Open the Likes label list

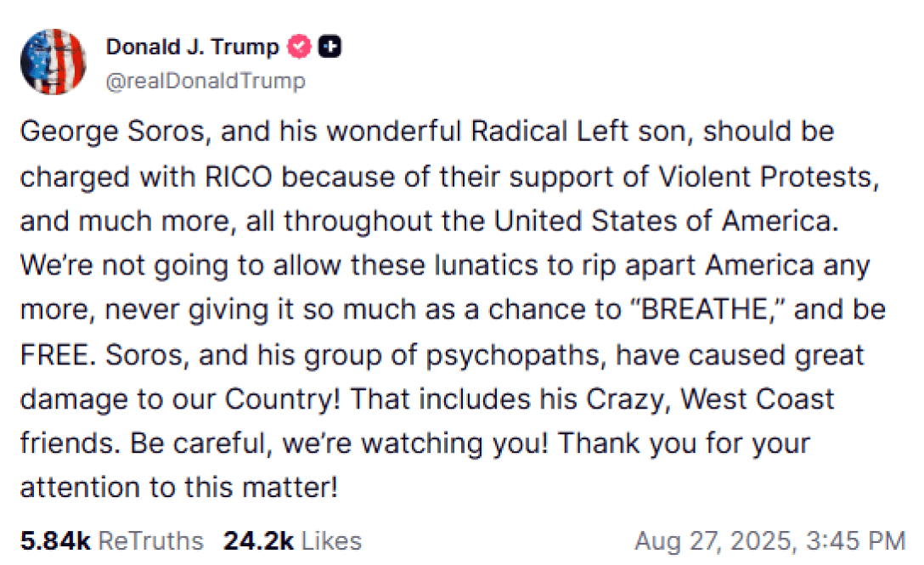332,541
